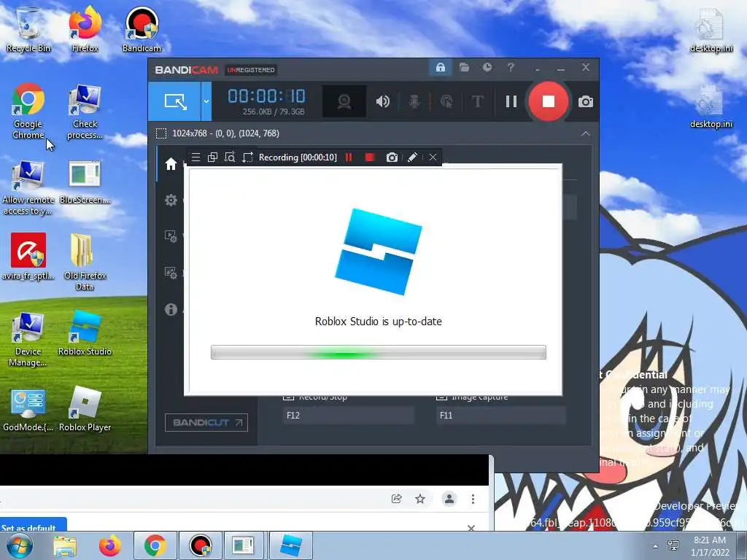Open File Explorer from the taskbar
747x560 pixels.
coord(65,545)
